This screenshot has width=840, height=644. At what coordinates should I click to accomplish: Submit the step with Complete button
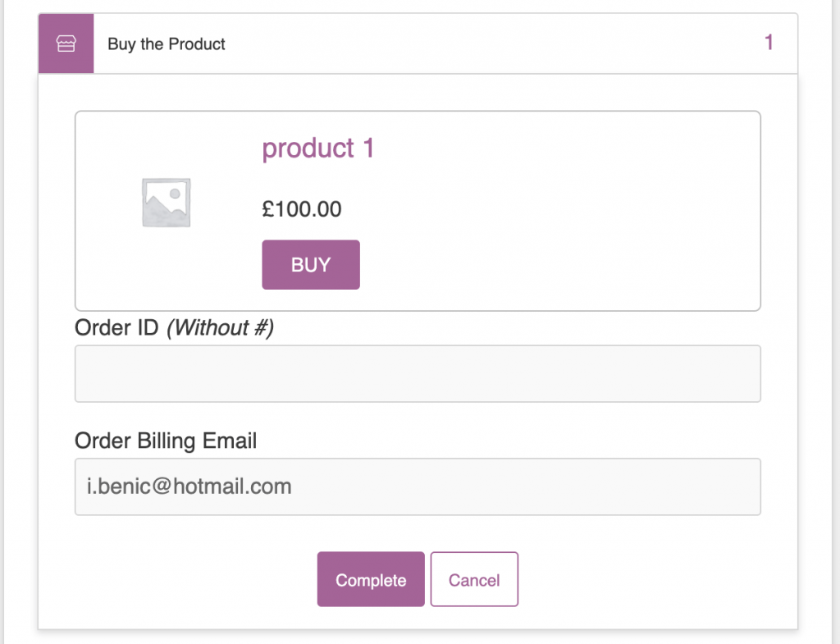click(371, 579)
